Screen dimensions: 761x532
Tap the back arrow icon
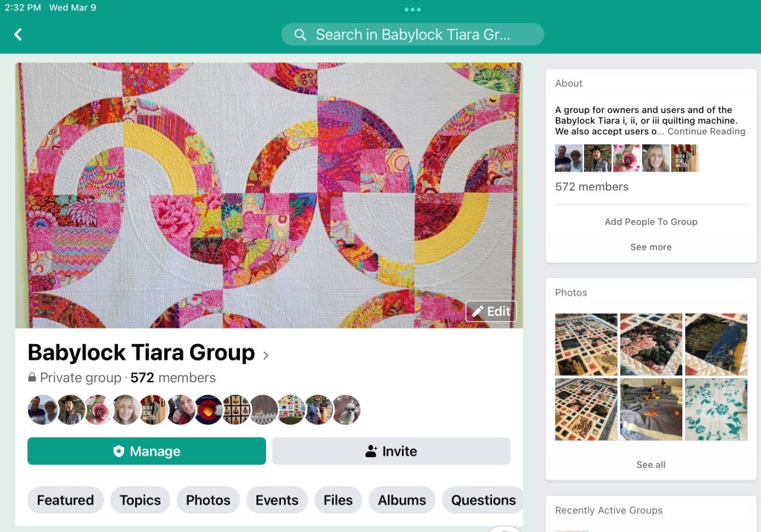click(18, 34)
